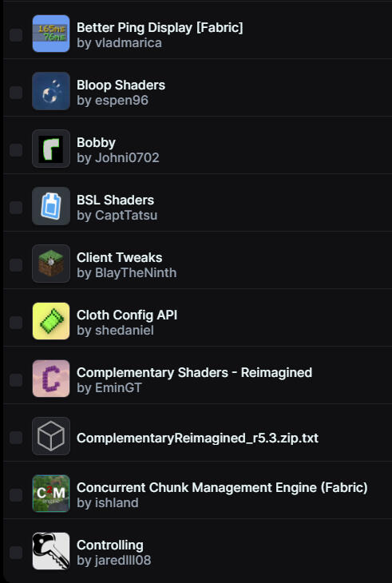
Task: Toggle the checkbox beside Controlling
Action: tap(16, 553)
